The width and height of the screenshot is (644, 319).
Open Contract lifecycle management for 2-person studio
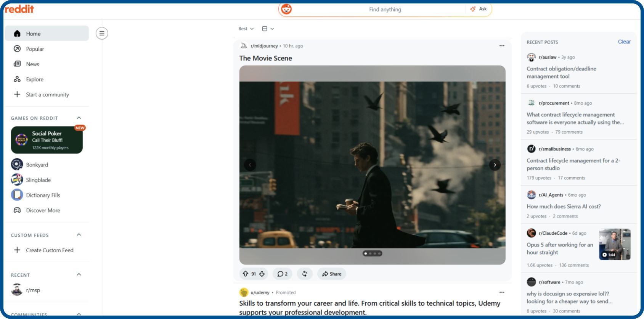tap(573, 164)
